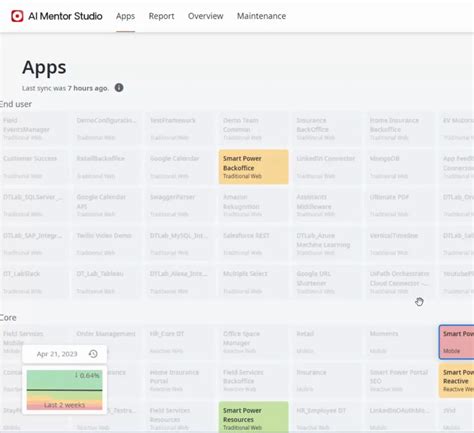This screenshot has height=433, width=474.
Task: Select the Demo Team Common tile
Action: click(x=254, y=128)
